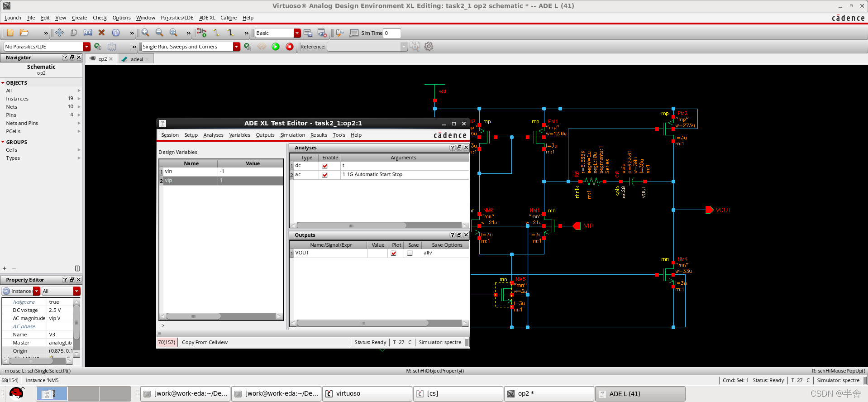Switch to op2 * taskbar window
The height and width of the screenshot is (402, 868).
(549, 393)
